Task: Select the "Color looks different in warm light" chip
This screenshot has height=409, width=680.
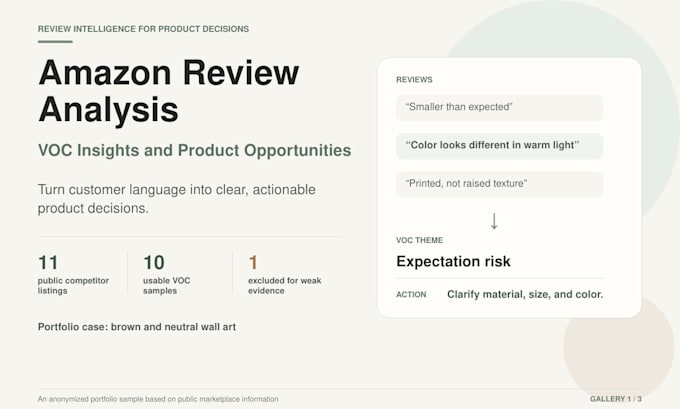Action: (x=499, y=145)
